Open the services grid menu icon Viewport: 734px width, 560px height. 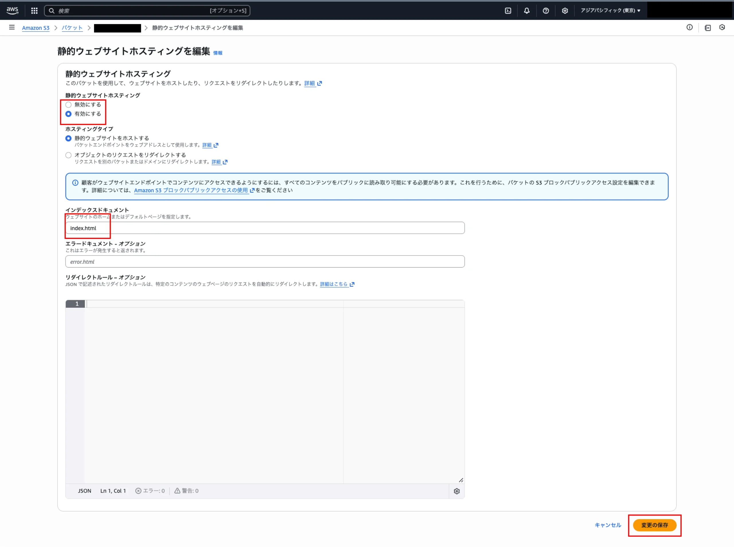pos(34,11)
